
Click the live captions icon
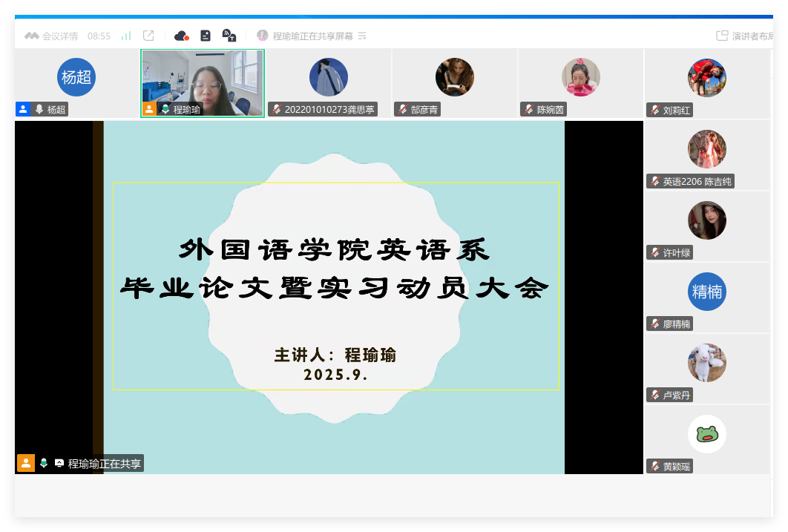coord(229,36)
